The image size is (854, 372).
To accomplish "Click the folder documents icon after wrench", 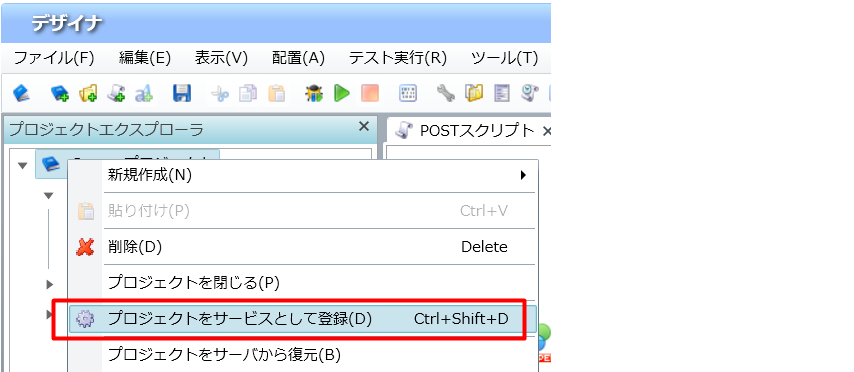I will point(474,93).
